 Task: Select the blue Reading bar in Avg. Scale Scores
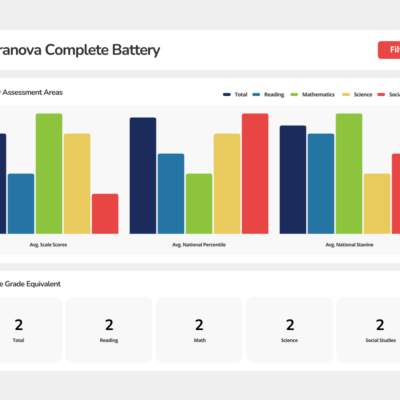click(21, 204)
